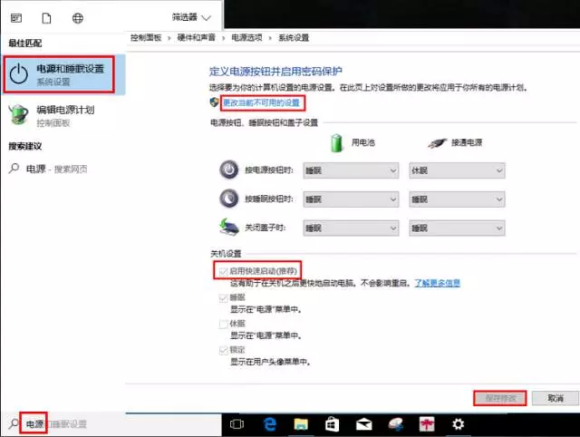Select the documents filter icon
This screenshot has width=580, height=437.
point(47,18)
